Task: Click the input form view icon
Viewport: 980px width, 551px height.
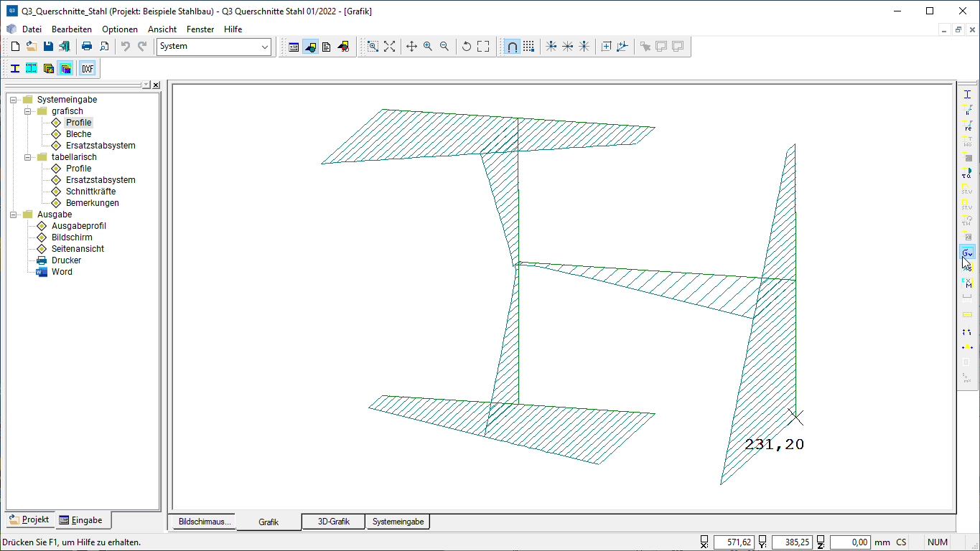Action: pos(294,46)
